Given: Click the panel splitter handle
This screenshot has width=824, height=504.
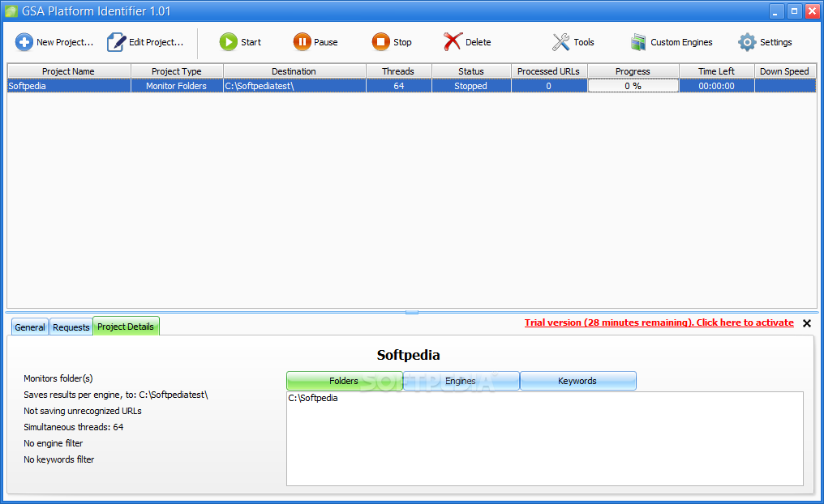Looking at the screenshot, I should pos(412,312).
